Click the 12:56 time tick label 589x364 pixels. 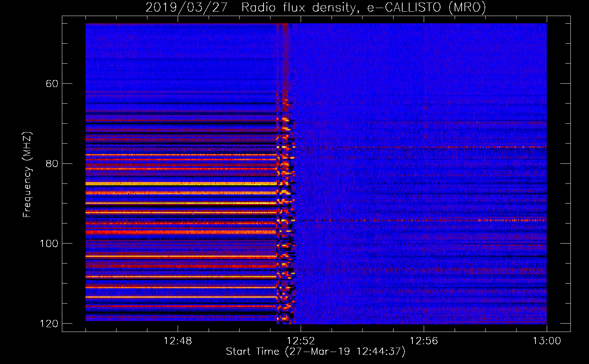(x=424, y=341)
